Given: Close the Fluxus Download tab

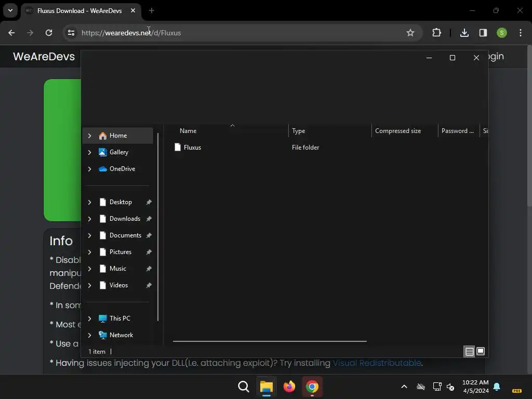Looking at the screenshot, I should [x=133, y=10].
